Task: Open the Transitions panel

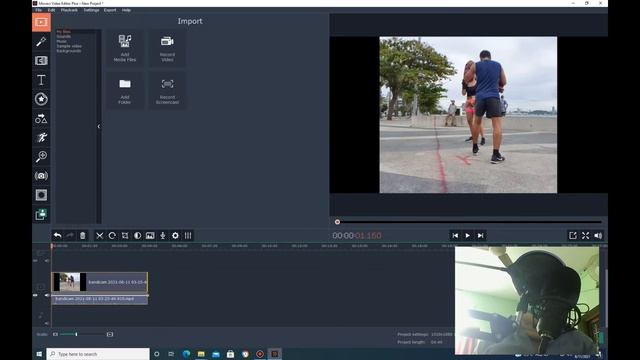Action: click(x=41, y=61)
